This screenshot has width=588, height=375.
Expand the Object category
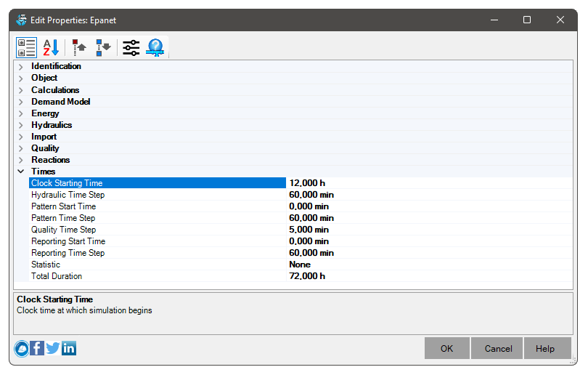21,78
